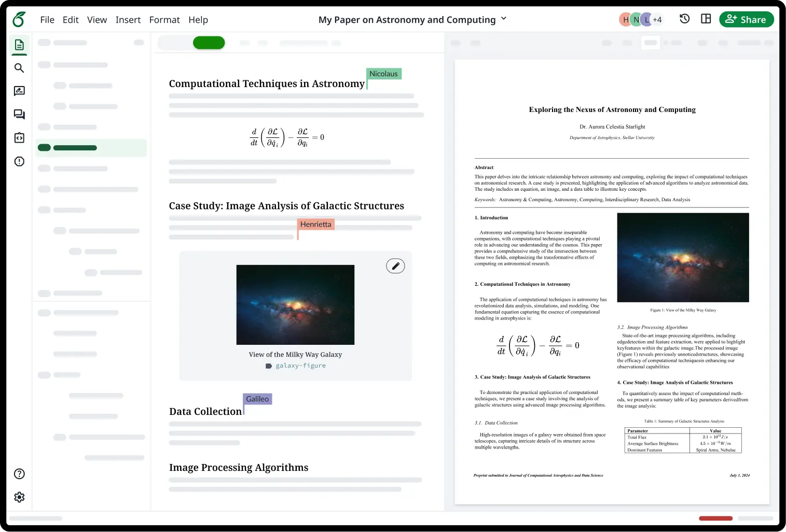This screenshot has width=786, height=532.
Task: Expand the +4 hidden collaborators list
Action: pyautogui.click(x=657, y=19)
